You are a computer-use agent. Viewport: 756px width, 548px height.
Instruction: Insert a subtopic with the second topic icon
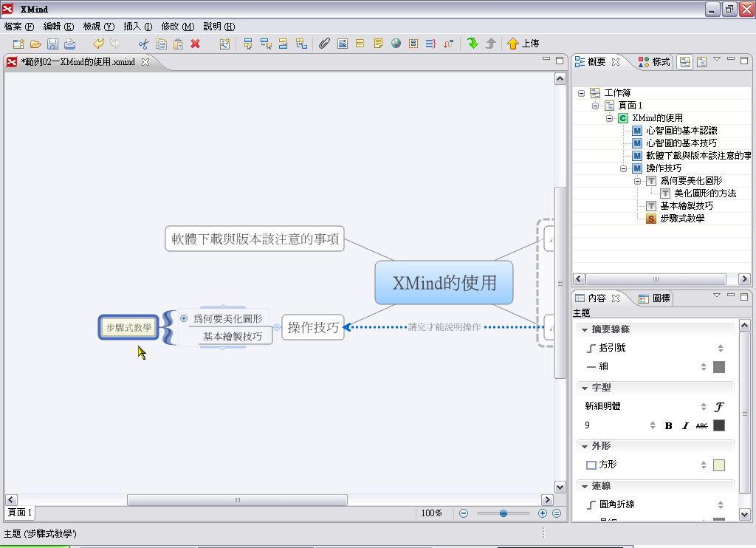266,44
